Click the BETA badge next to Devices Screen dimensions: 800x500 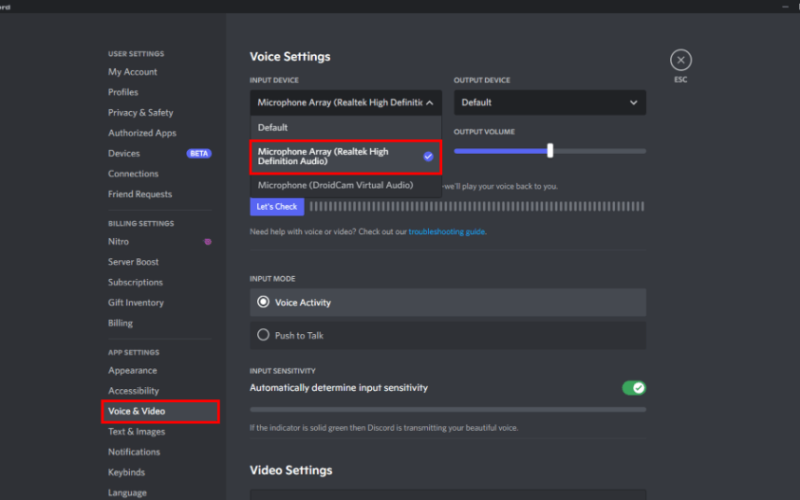coord(199,154)
